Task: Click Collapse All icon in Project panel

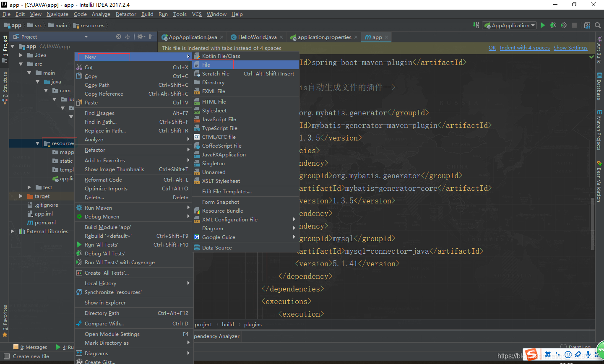Action: (x=128, y=36)
